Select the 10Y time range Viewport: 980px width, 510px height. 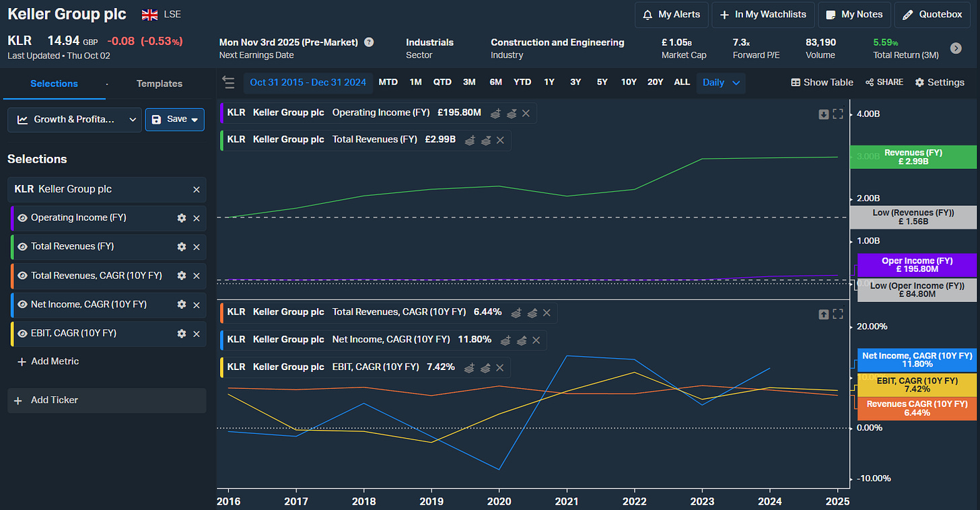tap(629, 82)
